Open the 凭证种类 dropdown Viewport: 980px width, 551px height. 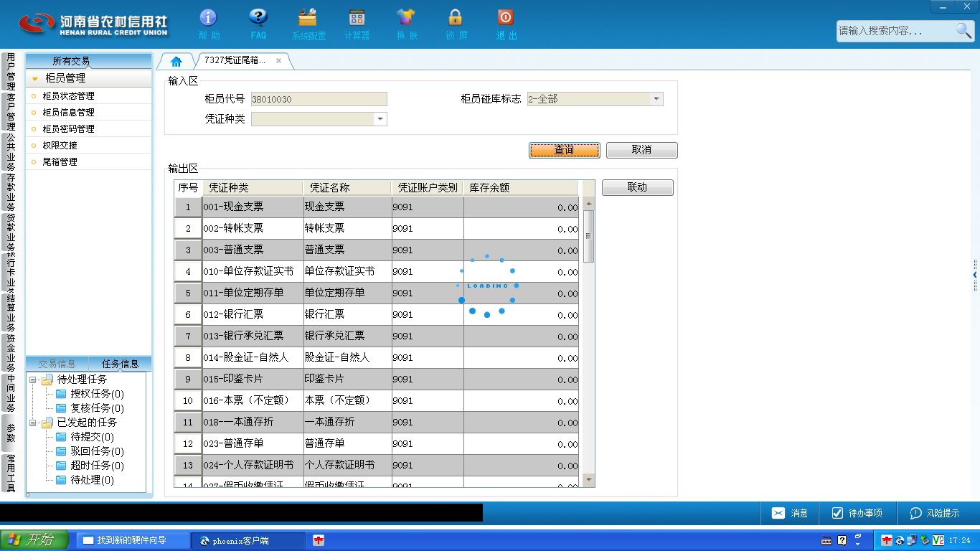click(x=380, y=119)
